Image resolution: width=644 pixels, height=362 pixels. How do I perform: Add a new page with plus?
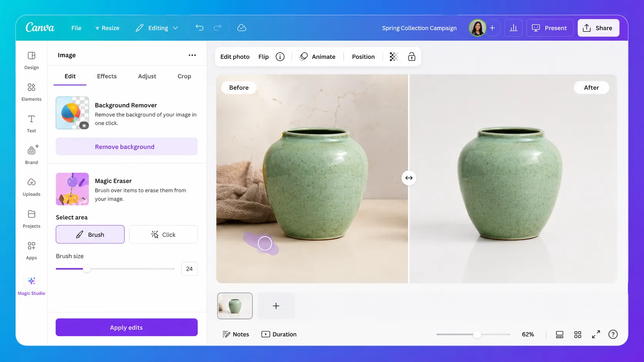click(276, 306)
